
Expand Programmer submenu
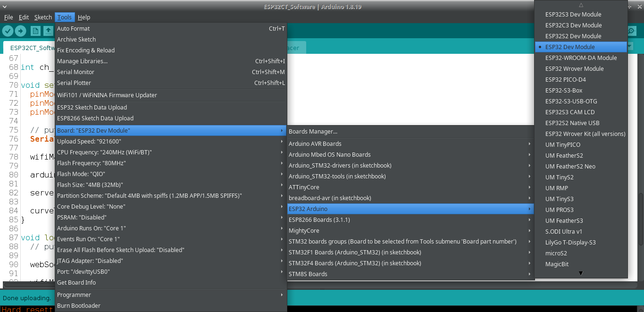171,295
